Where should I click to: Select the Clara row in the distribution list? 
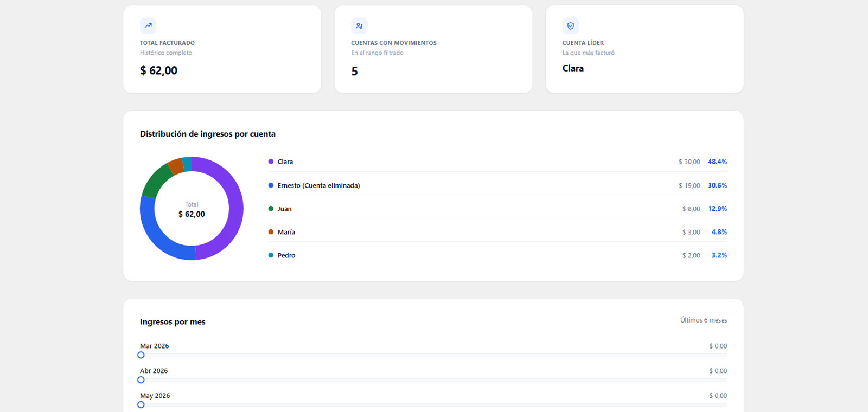(x=497, y=162)
